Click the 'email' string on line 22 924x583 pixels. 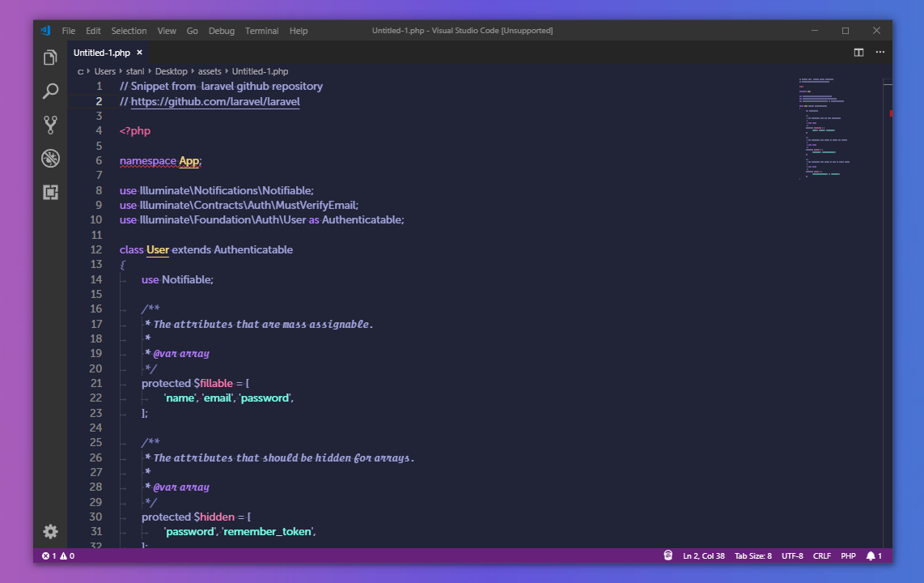coord(217,398)
